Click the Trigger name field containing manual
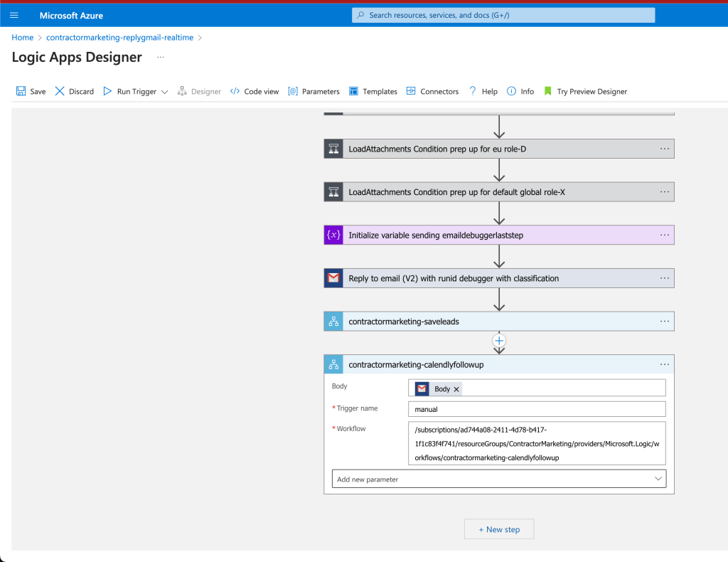The image size is (728, 562). click(537, 409)
